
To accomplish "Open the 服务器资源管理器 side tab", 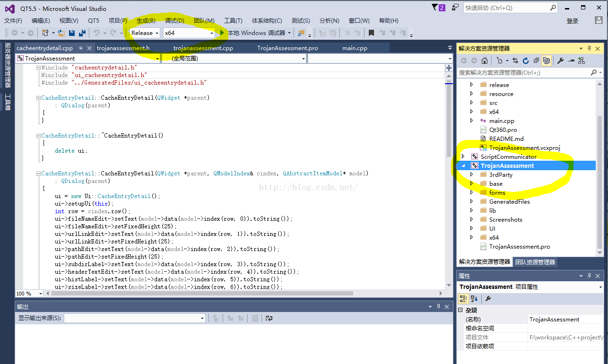I will (x=8, y=65).
